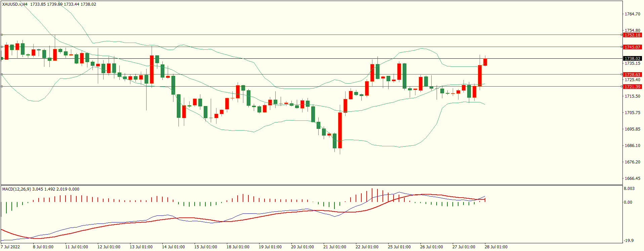Click the 1721.39 red price label

click(x=632, y=87)
